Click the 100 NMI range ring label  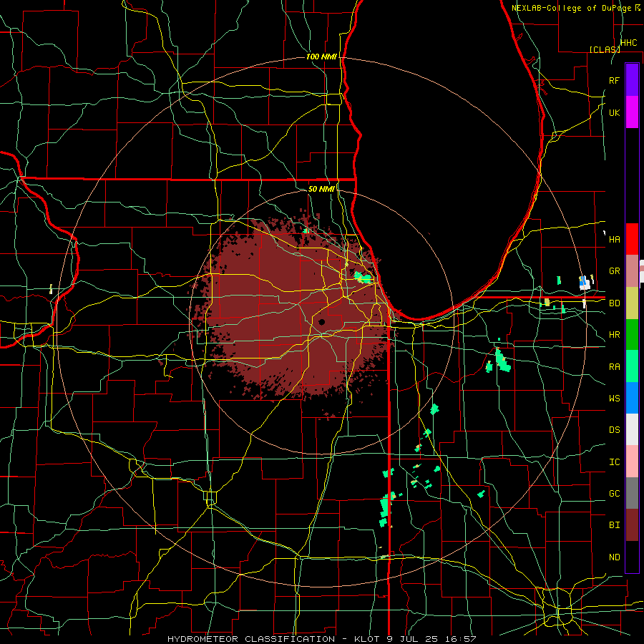tap(321, 57)
